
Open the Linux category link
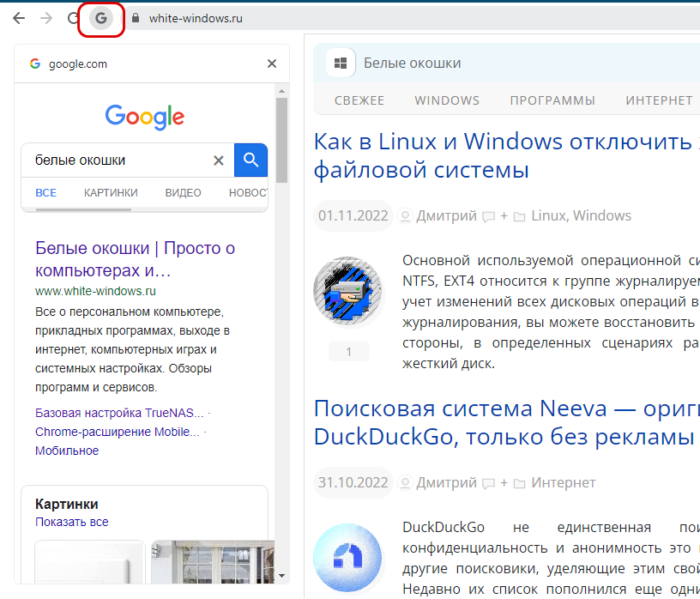pos(549,215)
